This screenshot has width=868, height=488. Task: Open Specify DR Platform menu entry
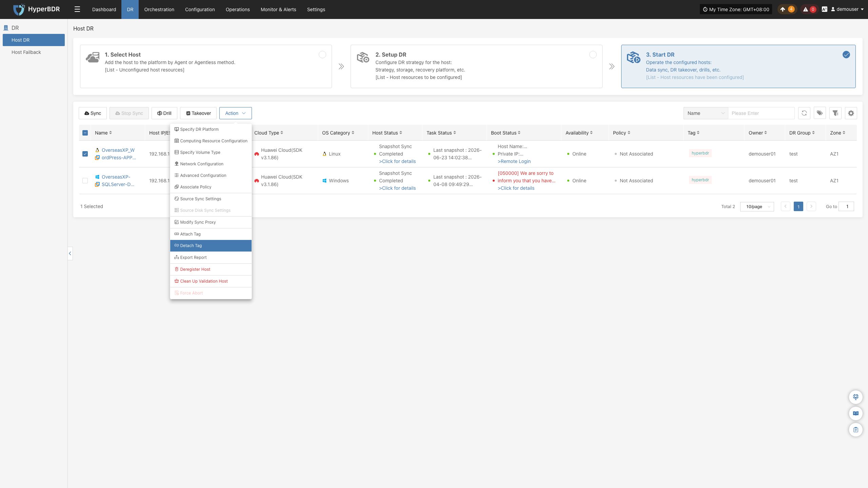pos(211,129)
